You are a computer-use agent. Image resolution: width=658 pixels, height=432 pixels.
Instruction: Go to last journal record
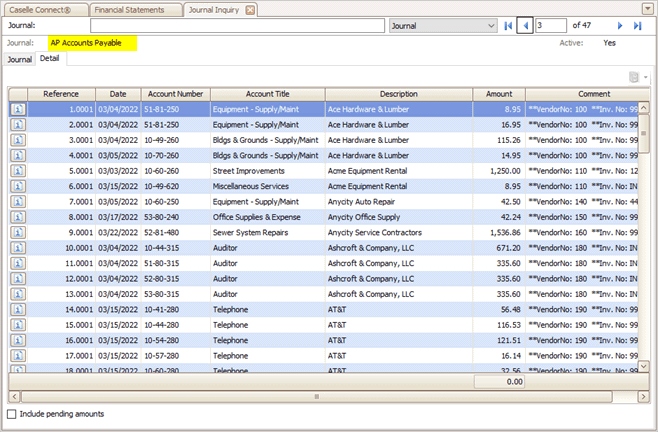click(x=637, y=26)
